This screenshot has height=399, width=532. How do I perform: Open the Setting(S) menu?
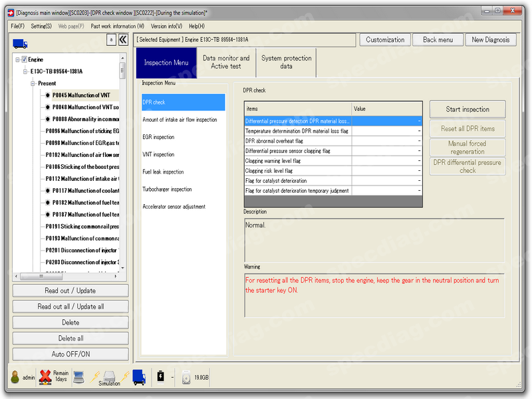coord(41,26)
